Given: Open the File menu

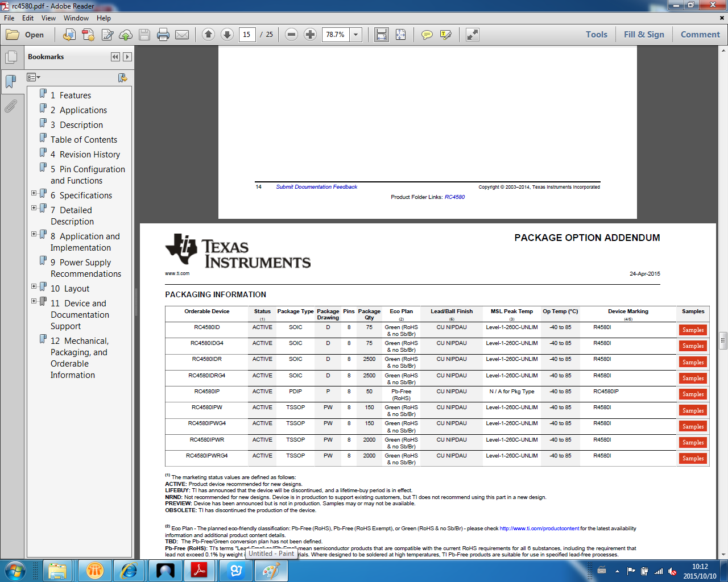Looking at the screenshot, I should 9,18.
